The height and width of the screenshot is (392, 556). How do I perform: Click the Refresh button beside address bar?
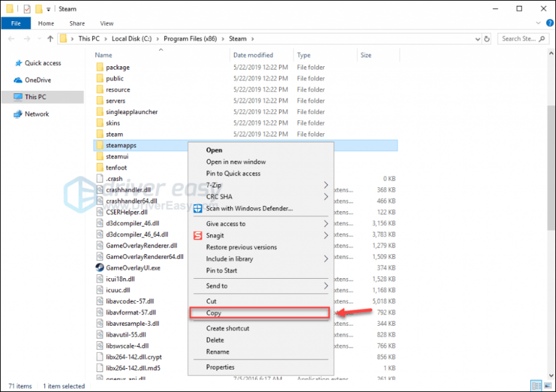(486, 39)
